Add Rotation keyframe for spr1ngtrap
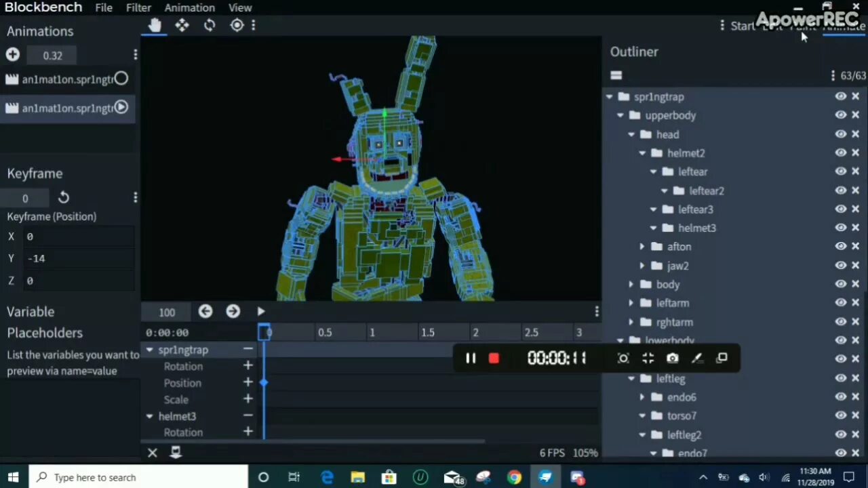 (248, 366)
